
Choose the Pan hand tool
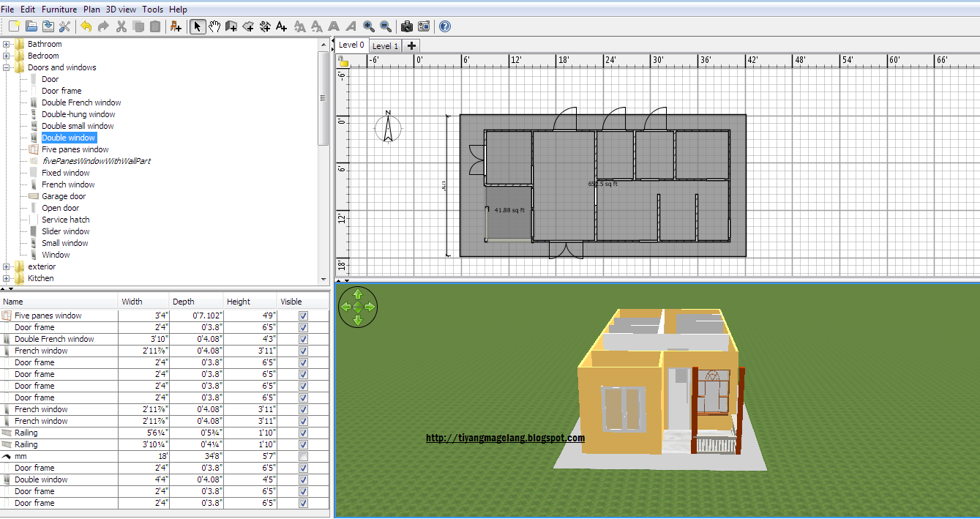(214, 26)
